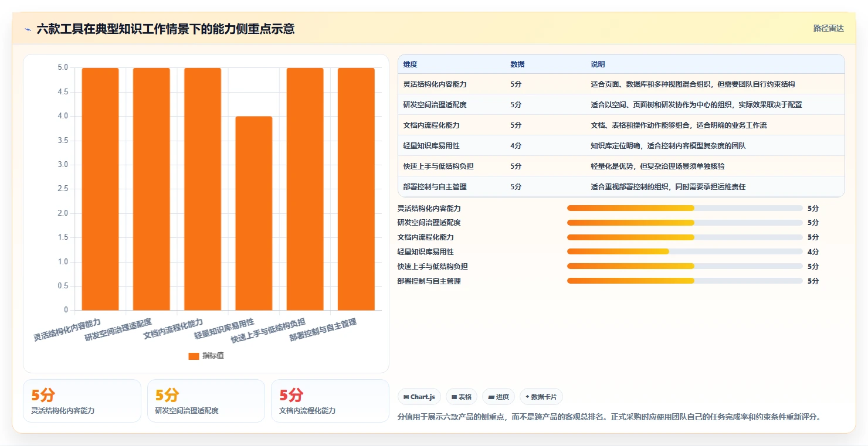Screen dimensions: 868x446
Task: Click the chart bar for 部署控制与自主管理
Action: click(356, 189)
